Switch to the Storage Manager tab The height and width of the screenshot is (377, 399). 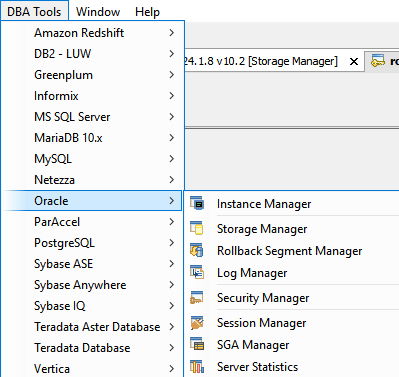[x=261, y=61]
